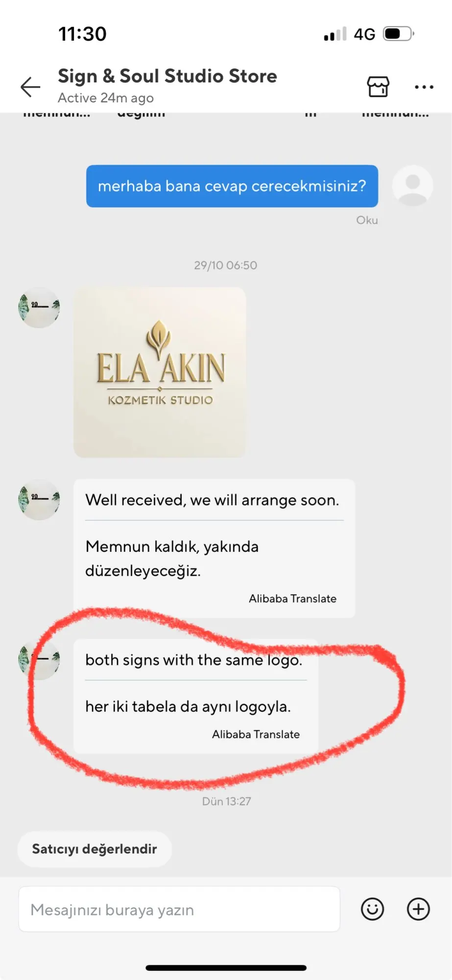Open the emoji picker smiley icon

pyautogui.click(x=372, y=909)
